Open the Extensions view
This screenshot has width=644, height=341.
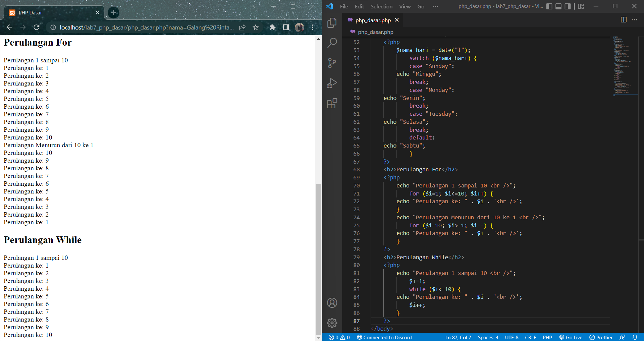tap(332, 103)
